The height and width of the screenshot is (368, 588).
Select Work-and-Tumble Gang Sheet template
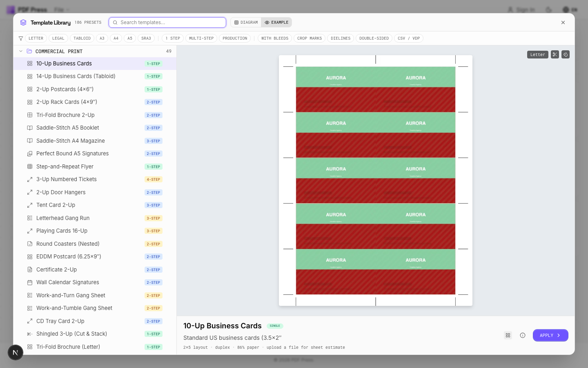point(95,308)
